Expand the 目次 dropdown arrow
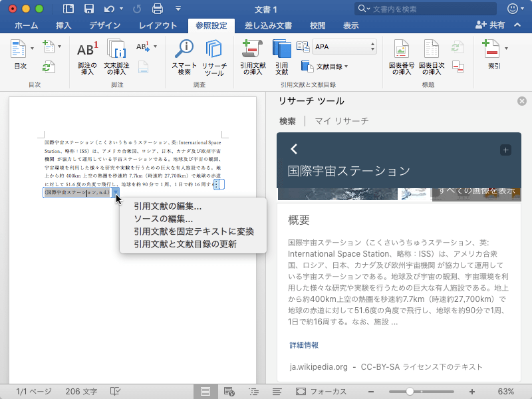 (x=32, y=49)
